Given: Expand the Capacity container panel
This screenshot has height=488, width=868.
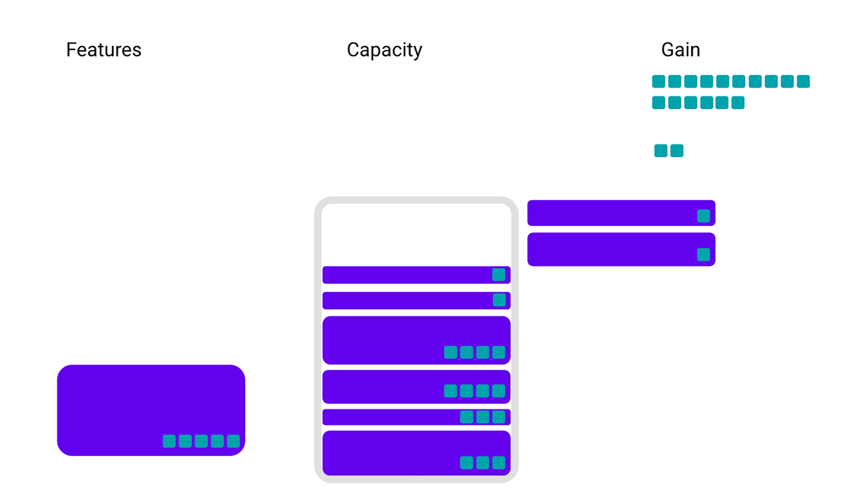Looking at the screenshot, I should point(415,232).
